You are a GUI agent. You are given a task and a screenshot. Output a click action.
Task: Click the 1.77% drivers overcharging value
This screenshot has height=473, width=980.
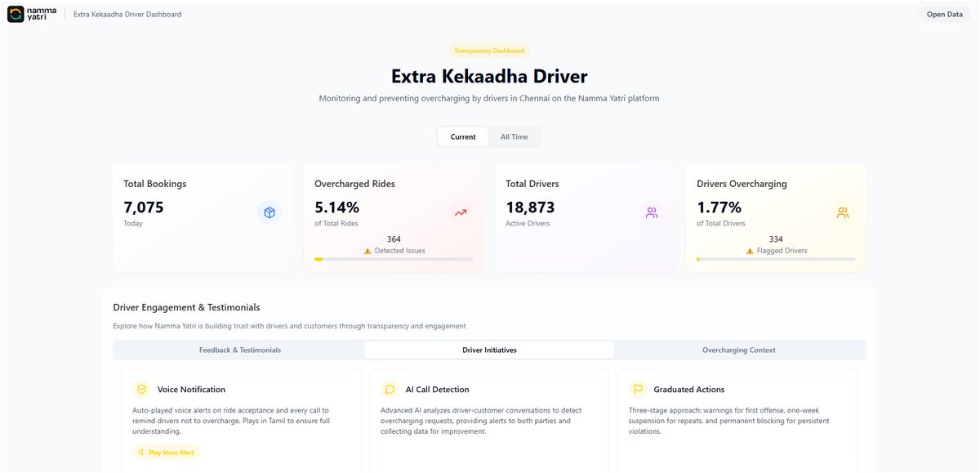pos(719,207)
